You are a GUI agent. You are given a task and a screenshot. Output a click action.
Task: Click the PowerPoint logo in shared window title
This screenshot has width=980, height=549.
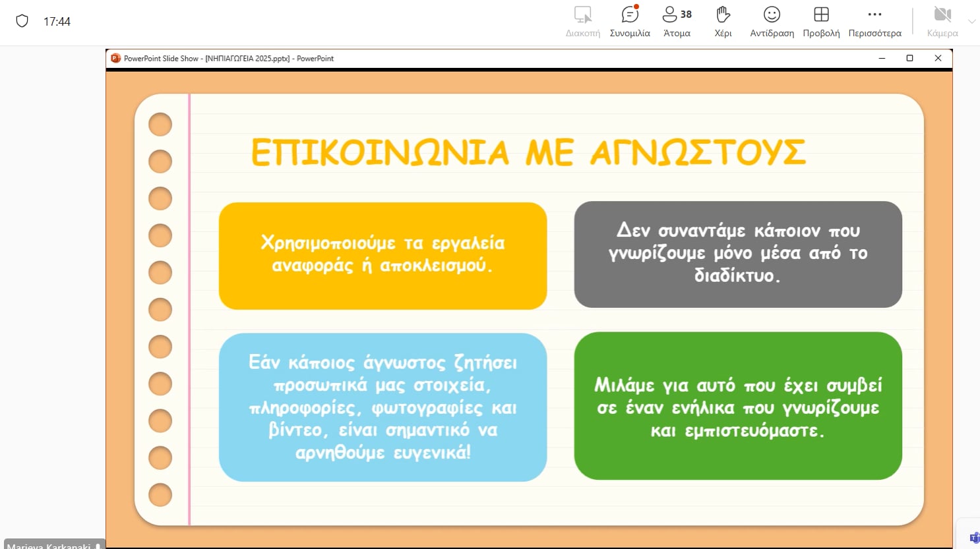116,58
